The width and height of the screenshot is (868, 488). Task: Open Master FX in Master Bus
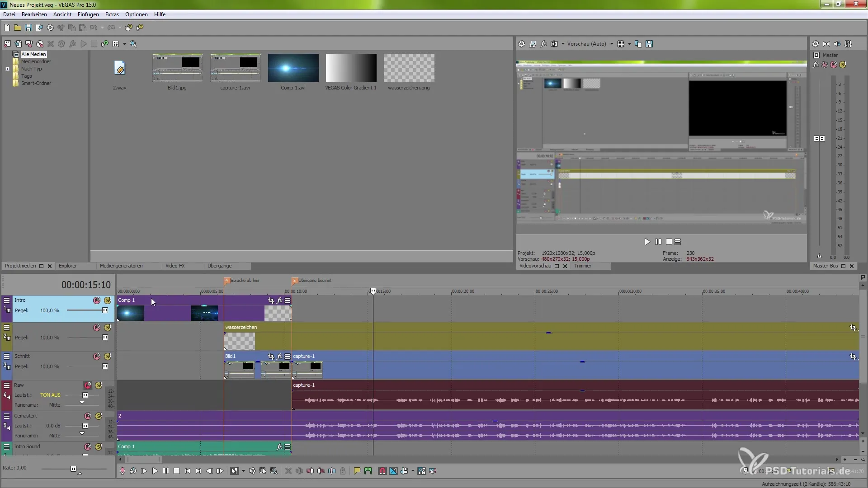click(x=816, y=65)
